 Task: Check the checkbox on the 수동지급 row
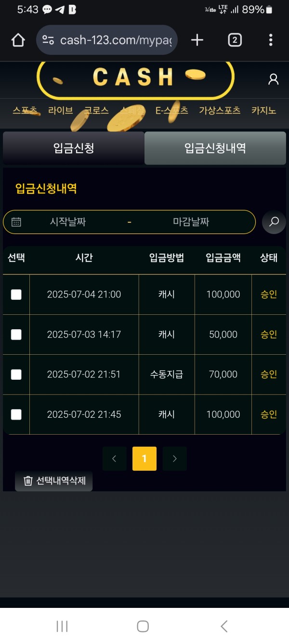click(16, 374)
